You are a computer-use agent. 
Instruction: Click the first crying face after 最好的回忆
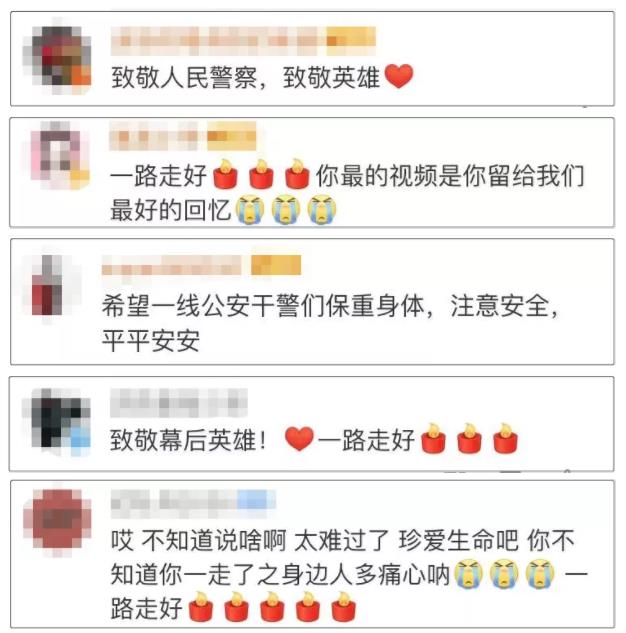250,210
